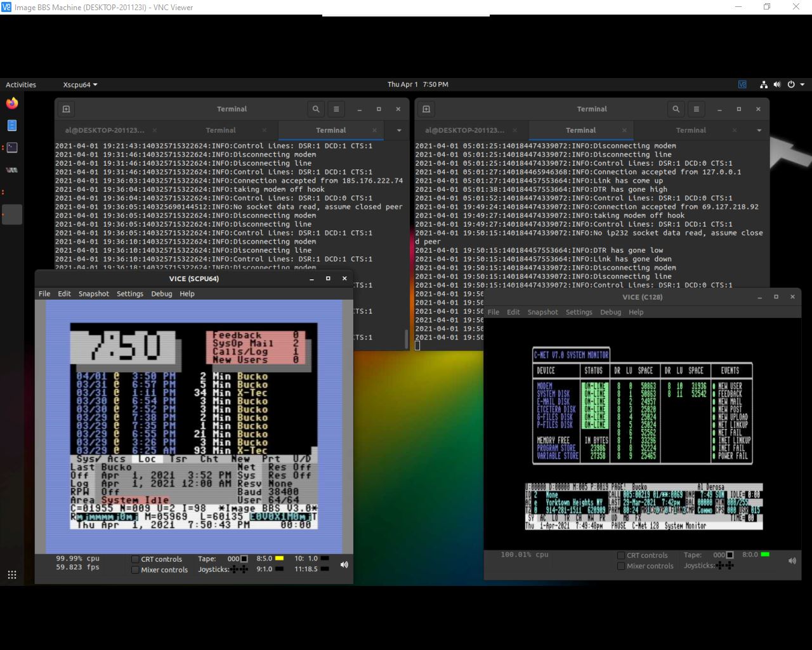Click tape control icon in VICE SCPU64
Viewport: 812px width, 650px height.
pyautogui.click(x=244, y=559)
